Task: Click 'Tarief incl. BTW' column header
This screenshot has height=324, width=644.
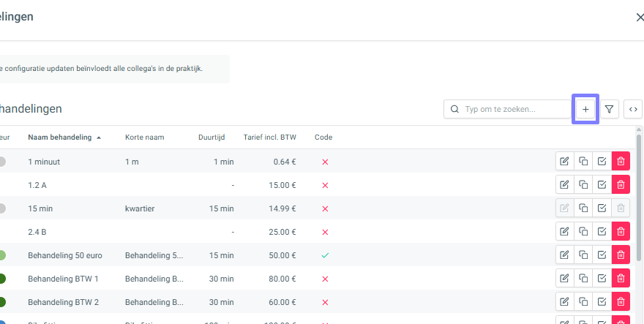Action: coord(269,137)
